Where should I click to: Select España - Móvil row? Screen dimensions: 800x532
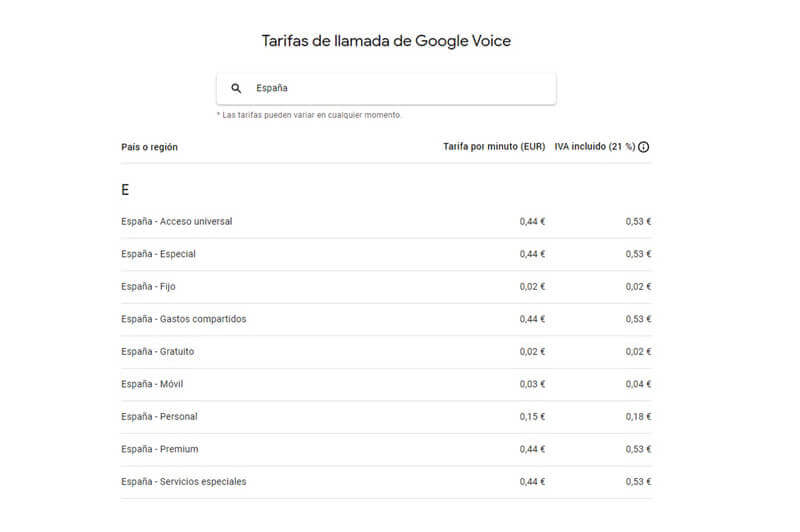[386, 384]
